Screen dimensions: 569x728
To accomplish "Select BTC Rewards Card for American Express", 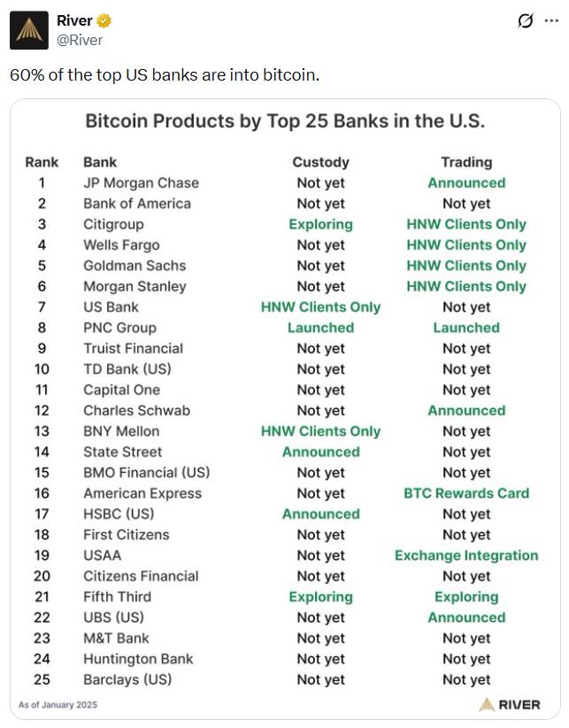I will click(466, 493).
